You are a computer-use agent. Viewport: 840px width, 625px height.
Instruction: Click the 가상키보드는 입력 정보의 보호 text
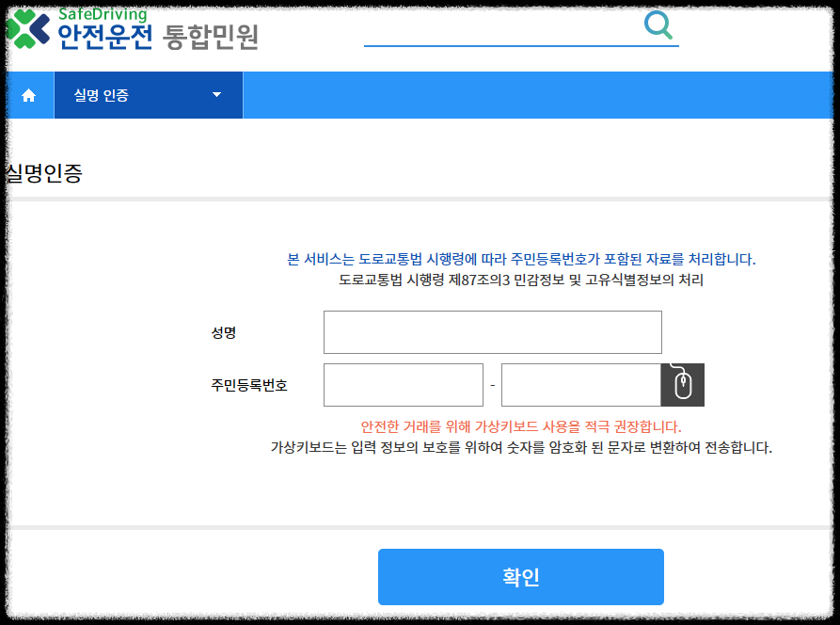521,448
